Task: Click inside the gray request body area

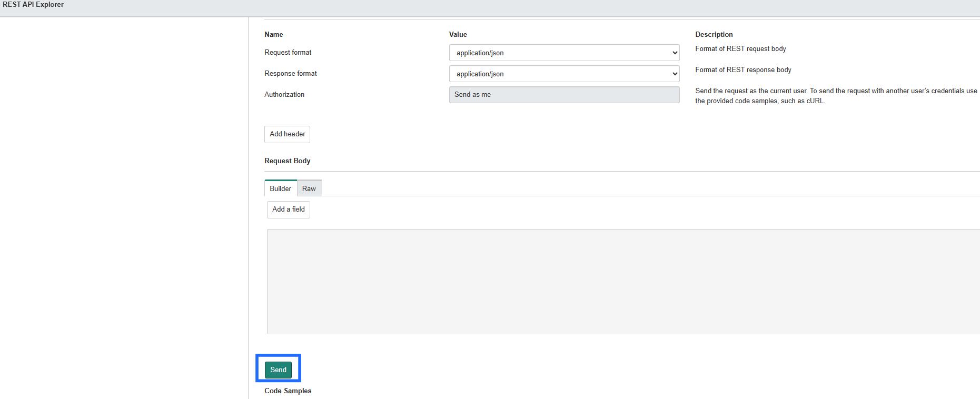Action: 621,281
